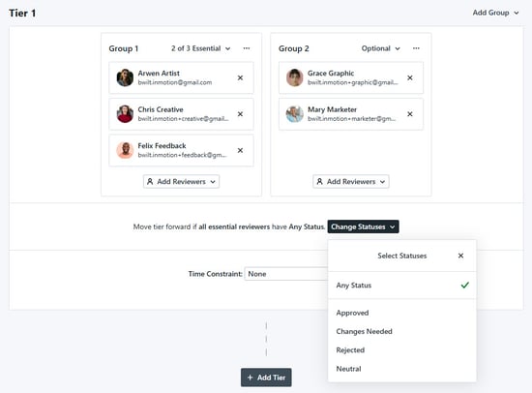Click the Mary Marketer name text

pos(332,109)
